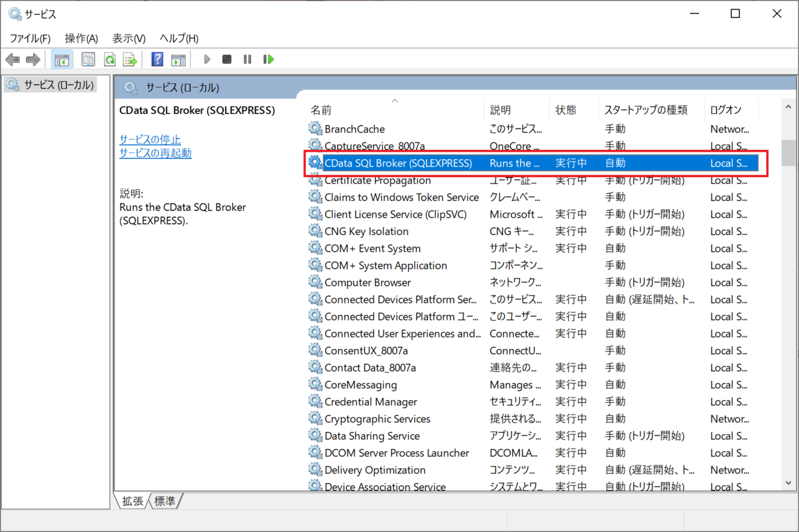Toggle the console tree show/hide icon
799x532 pixels.
pos(61,60)
